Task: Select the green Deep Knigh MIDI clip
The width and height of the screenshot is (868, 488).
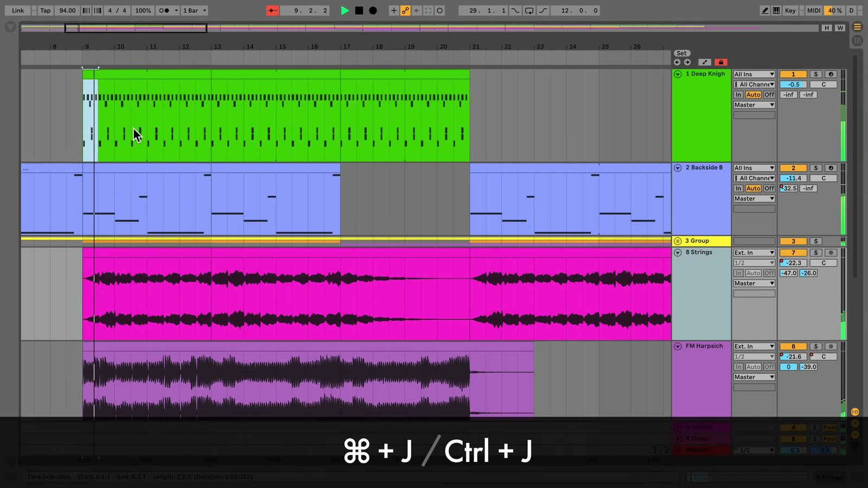Action: point(276,116)
